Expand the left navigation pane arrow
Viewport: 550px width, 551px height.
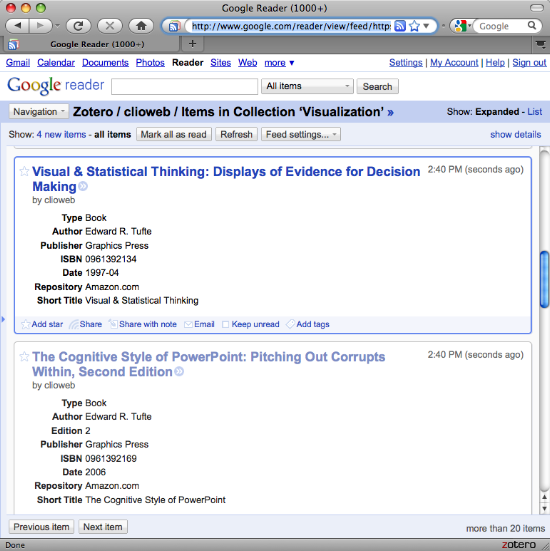(x=3, y=319)
